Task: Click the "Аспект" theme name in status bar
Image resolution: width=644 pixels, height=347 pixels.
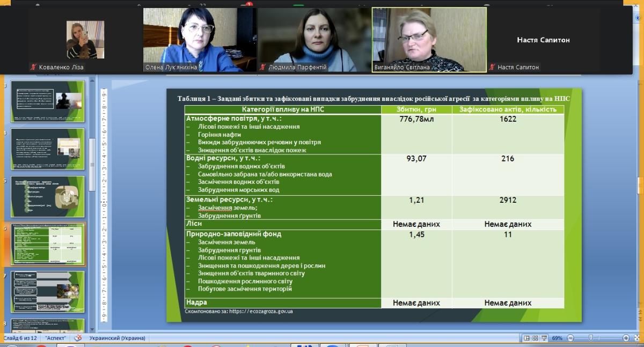Action: [x=56, y=338]
